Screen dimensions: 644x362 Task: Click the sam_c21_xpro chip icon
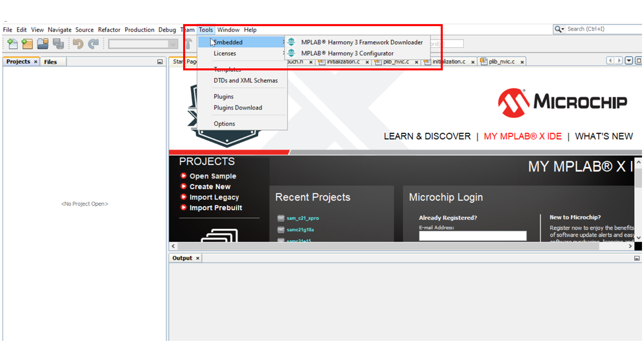(281, 218)
